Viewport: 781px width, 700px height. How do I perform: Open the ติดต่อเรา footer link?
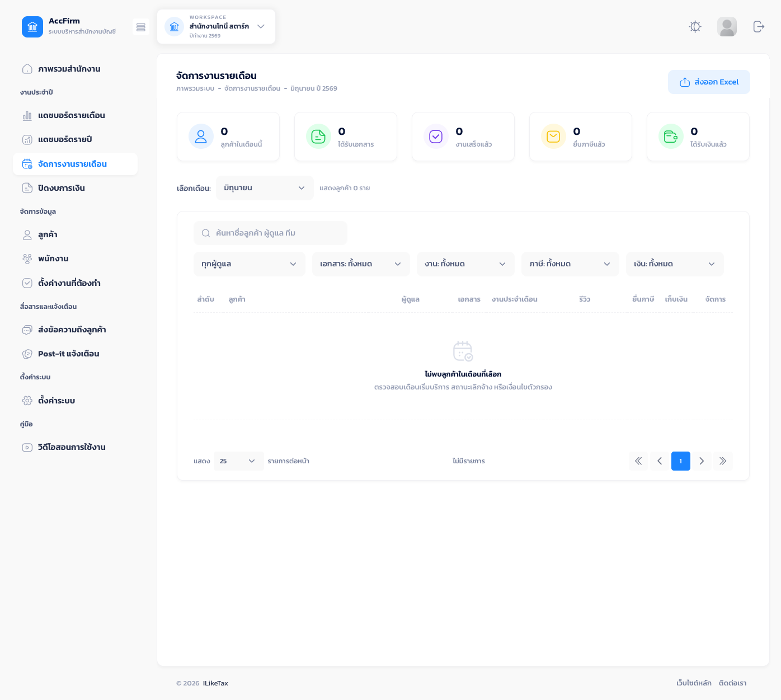click(x=732, y=683)
